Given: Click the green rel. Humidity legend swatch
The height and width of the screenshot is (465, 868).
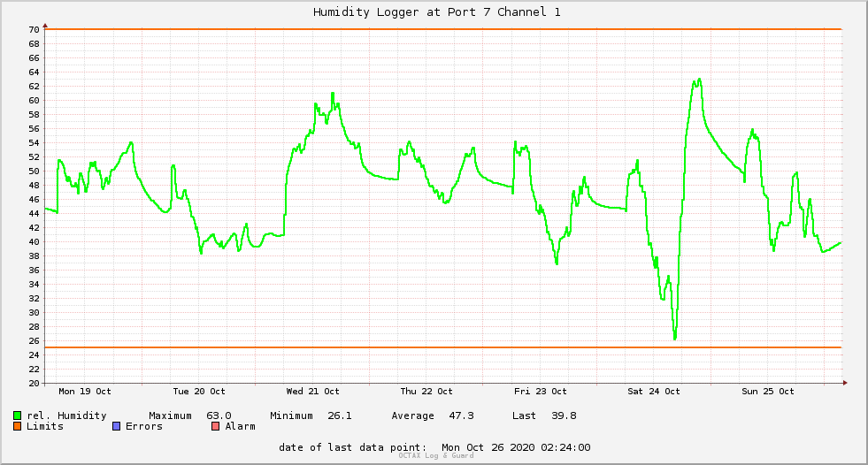Looking at the screenshot, I should click(17, 415).
